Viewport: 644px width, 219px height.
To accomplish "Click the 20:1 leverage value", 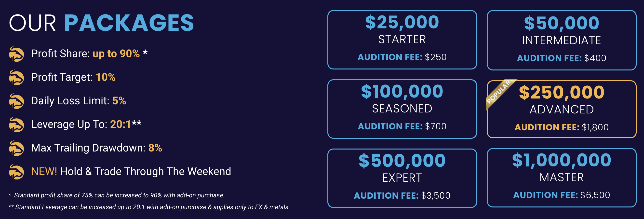I will (121, 124).
